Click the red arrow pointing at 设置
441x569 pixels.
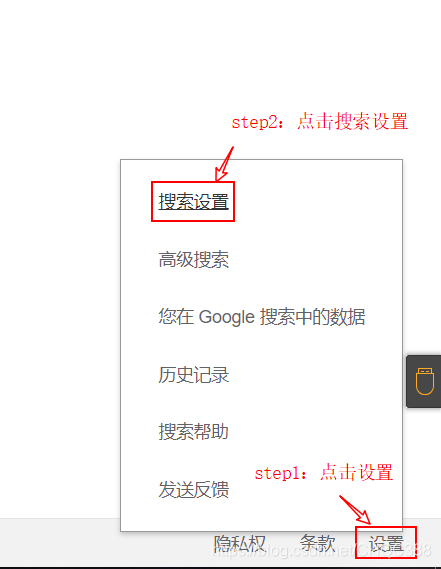pyautogui.click(x=355, y=510)
